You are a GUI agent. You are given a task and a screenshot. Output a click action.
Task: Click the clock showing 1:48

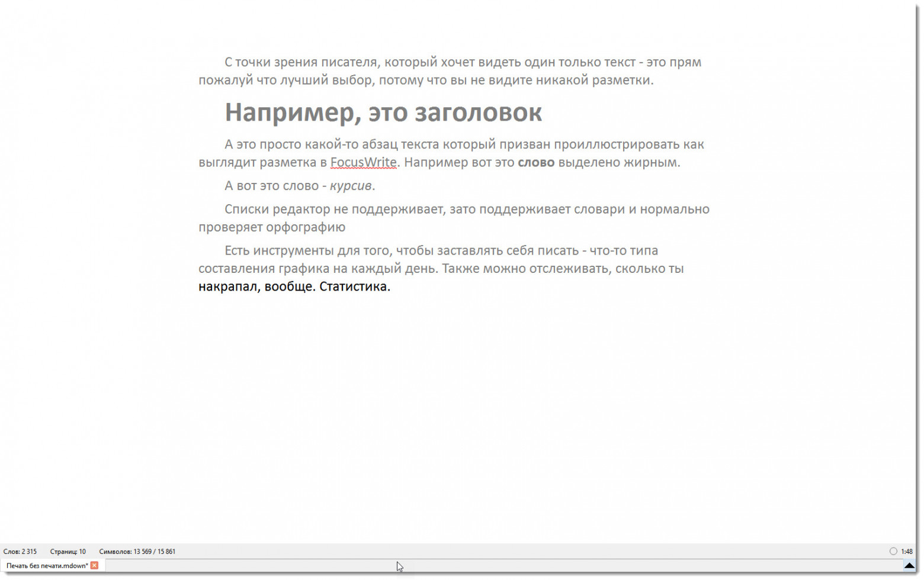tap(906, 551)
